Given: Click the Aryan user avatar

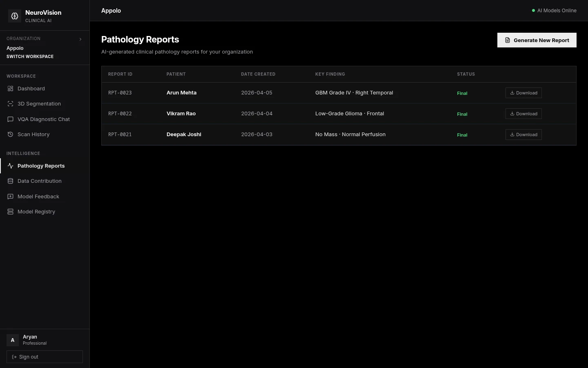Looking at the screenshot, I should point(13,340).
